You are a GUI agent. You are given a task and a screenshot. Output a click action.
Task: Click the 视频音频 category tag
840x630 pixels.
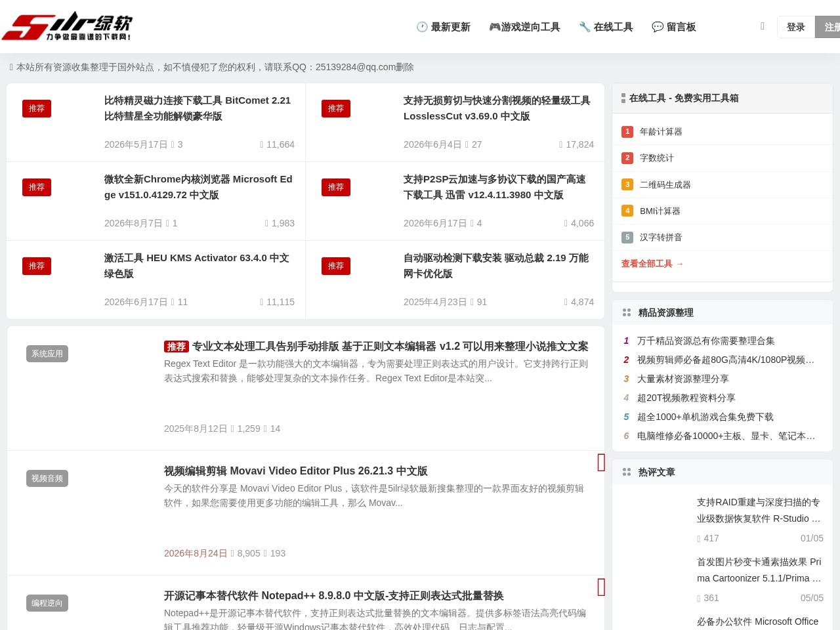[x=47, y=478]
